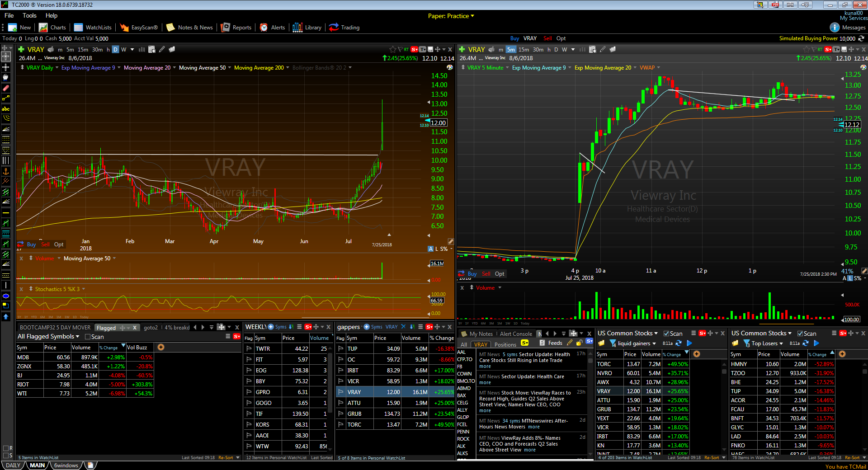This screenshot has height=470, width=868.
Task: Toggle flag for TUP in gappers list
Action: tap(341, 348)
